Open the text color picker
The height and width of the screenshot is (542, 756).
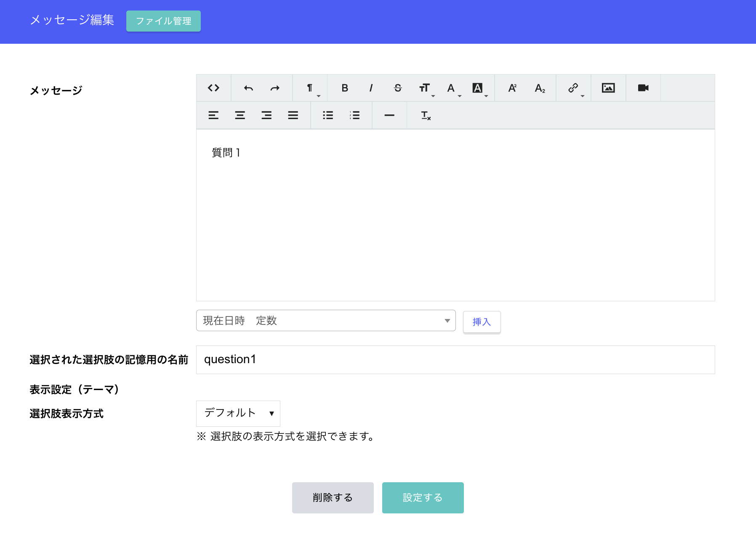pos(451,88)
